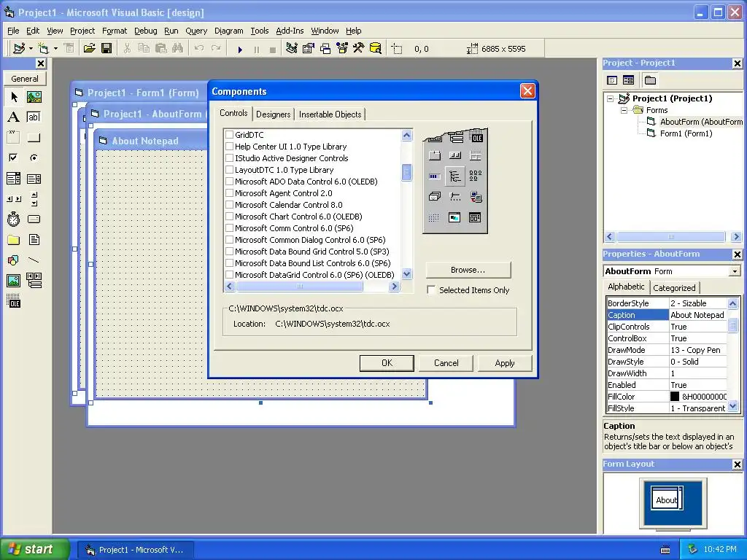This screenshot has width=747, height=560.
Task: Open the Properties Window toolbar icon
Action: (x=309, y=49)
